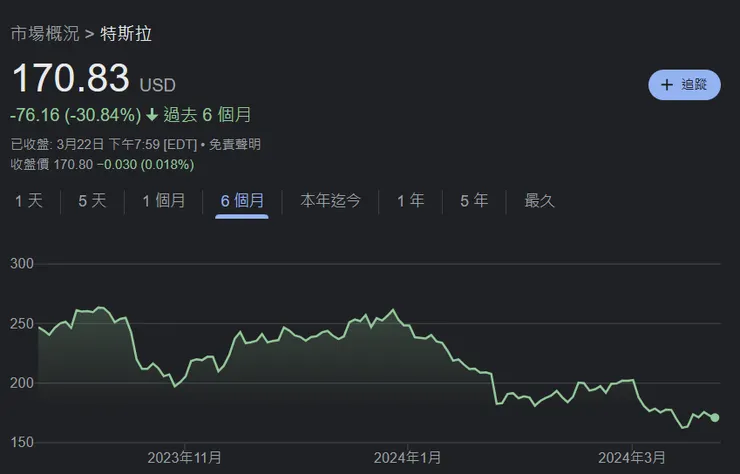The height and width of the screenshot is (474, 740).
Task: Select the 5 年 range tab
Action: [474, 201]
